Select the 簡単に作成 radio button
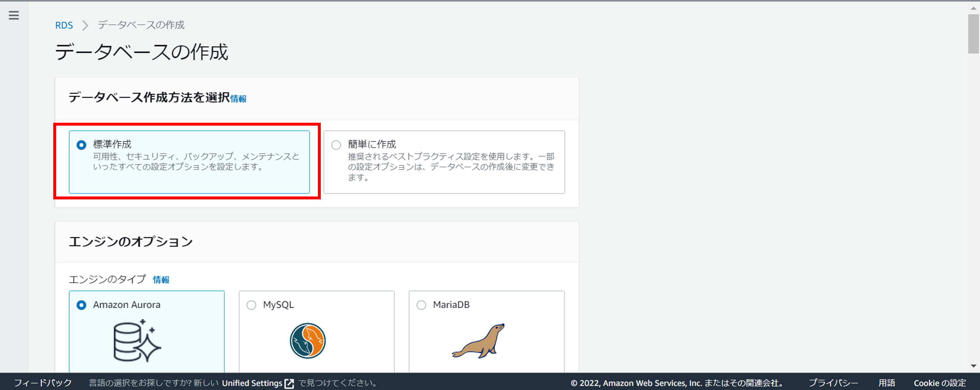This screenshot has width=980, height=390. [336, 145]
